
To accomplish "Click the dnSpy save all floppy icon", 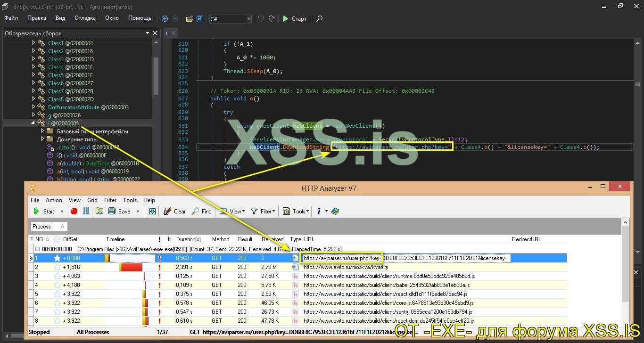I will coord(200,19).
